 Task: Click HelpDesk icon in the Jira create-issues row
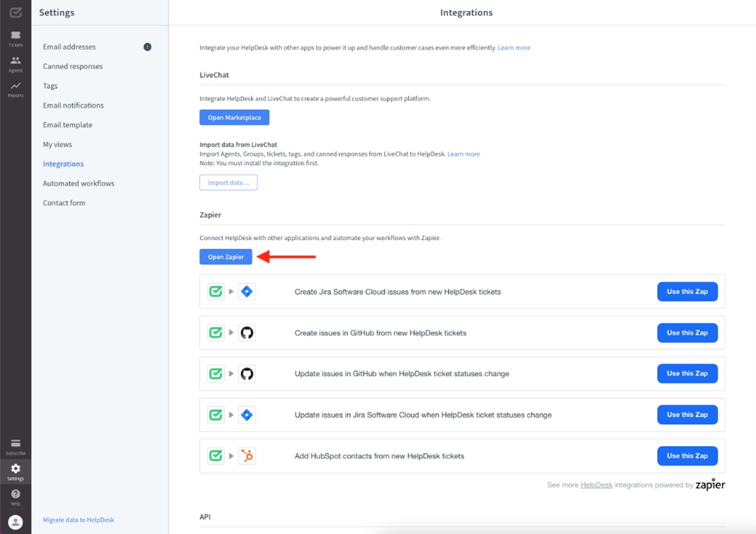216,292
